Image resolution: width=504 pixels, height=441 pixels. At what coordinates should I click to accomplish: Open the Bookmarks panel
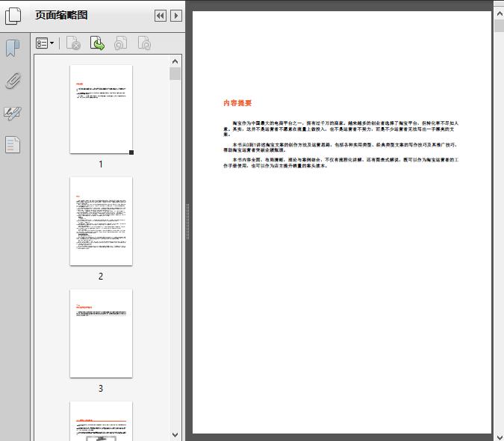(x=13, y=49)
